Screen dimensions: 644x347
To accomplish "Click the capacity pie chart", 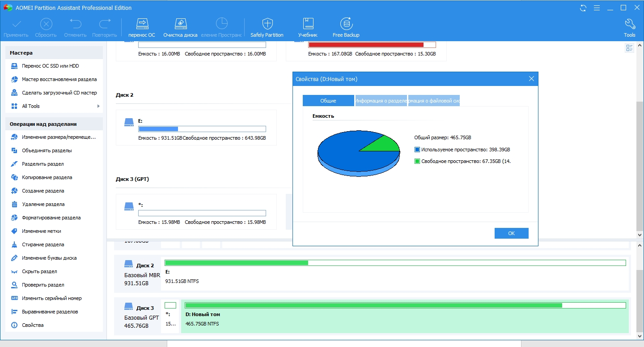I will click(358, 154).
